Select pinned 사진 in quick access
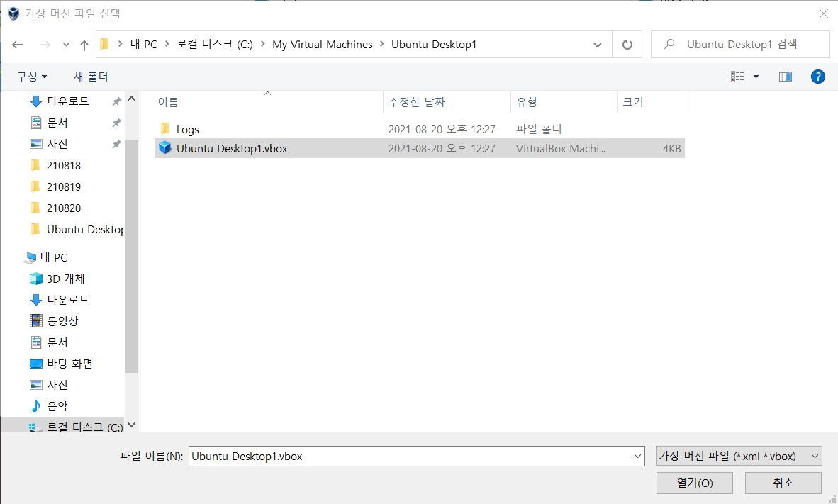 pyautogui.click(x=57, y=144)
